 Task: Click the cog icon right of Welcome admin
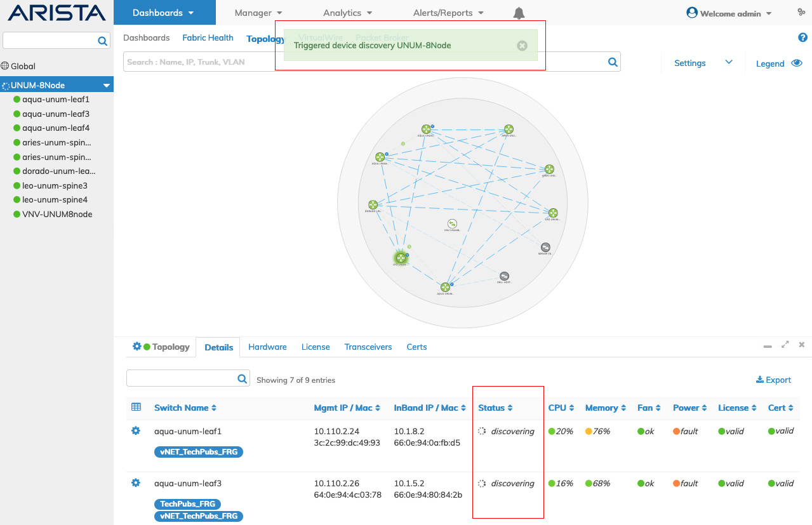(x=801, y=13)
